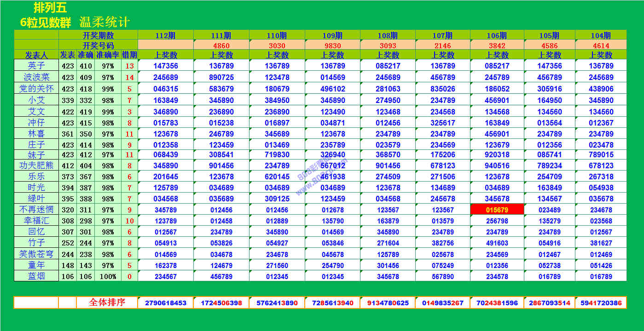The width and height of the screenshot is (644, 331).
Task: Click the 100% accuracy cell
Action: (108, 276)
